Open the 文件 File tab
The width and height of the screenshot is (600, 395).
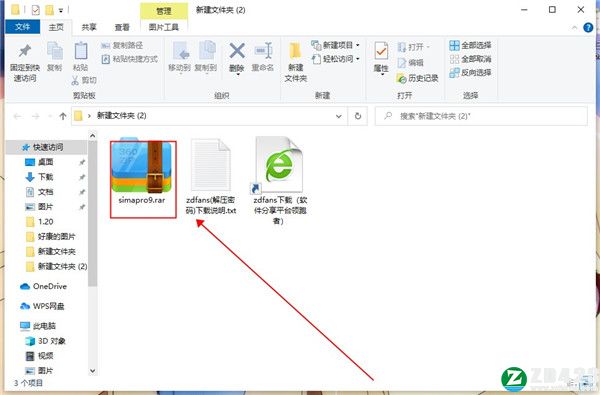point(23,27)
